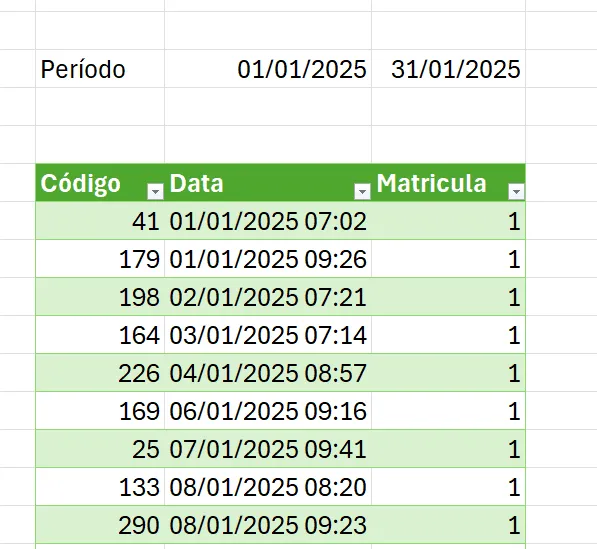Click the Data header cell
The image size is (597, 549).
pos(268,183)
